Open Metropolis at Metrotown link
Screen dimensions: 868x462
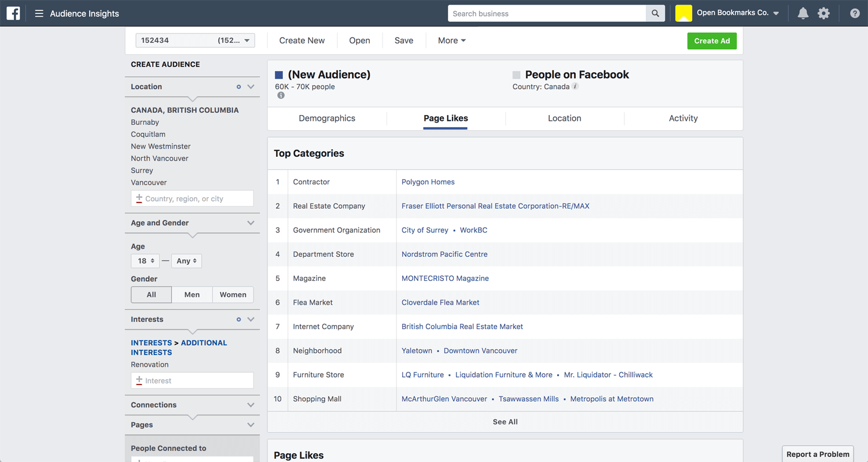612,399
